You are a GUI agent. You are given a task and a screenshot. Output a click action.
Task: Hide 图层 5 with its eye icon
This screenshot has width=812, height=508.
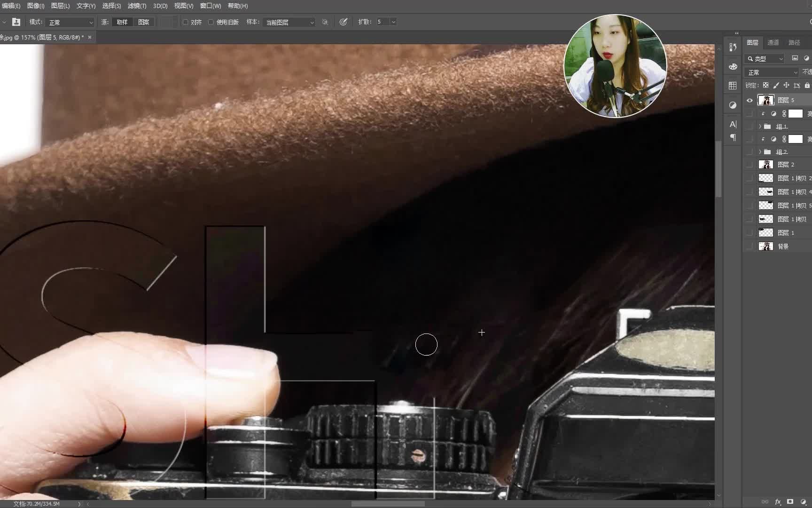click(750, 100)
